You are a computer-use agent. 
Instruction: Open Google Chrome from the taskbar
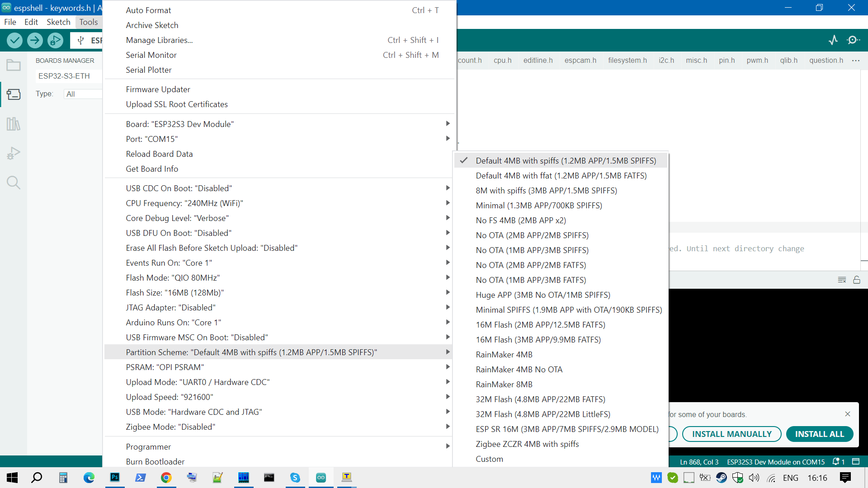166,478
